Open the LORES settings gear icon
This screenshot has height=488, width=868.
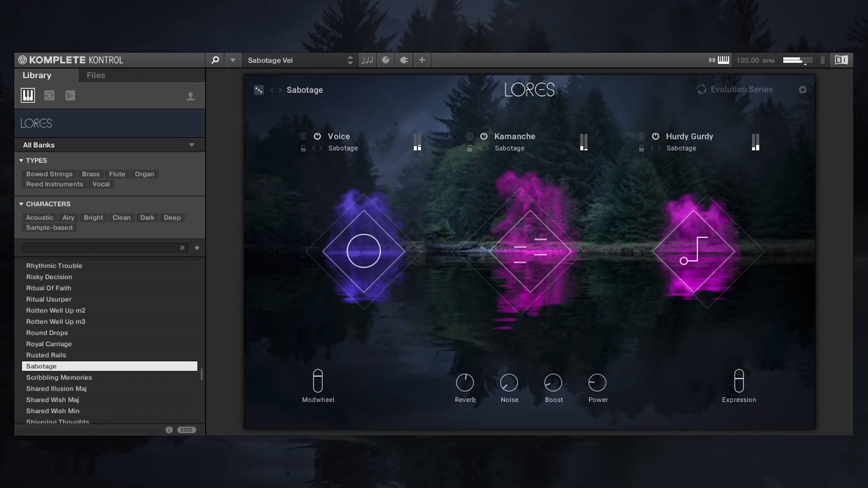[x=803, y=89]
